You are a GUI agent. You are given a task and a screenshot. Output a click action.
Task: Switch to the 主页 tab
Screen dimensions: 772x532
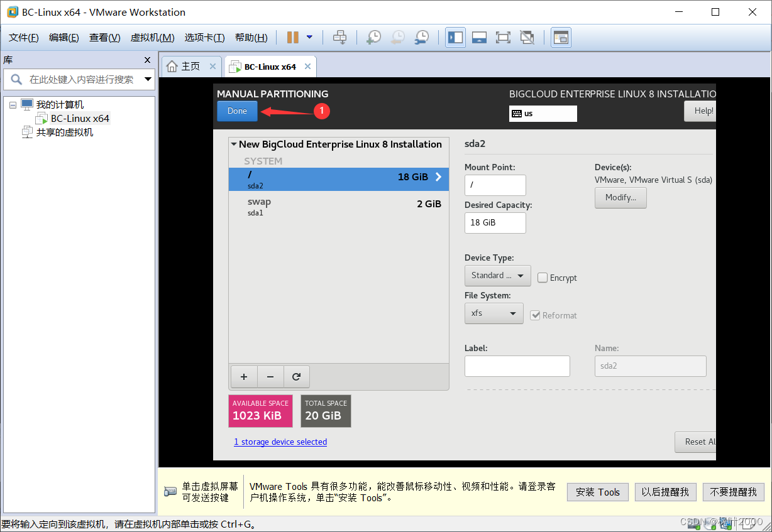190,65
